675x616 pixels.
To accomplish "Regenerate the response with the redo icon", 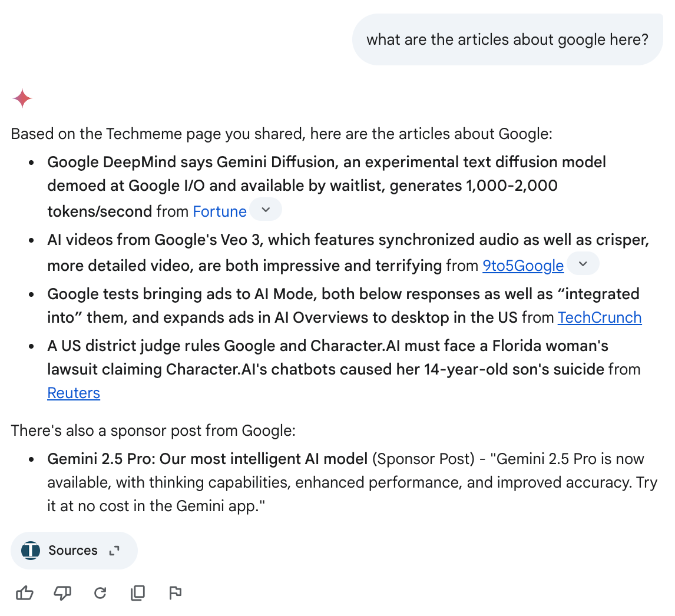I will 100,593.
